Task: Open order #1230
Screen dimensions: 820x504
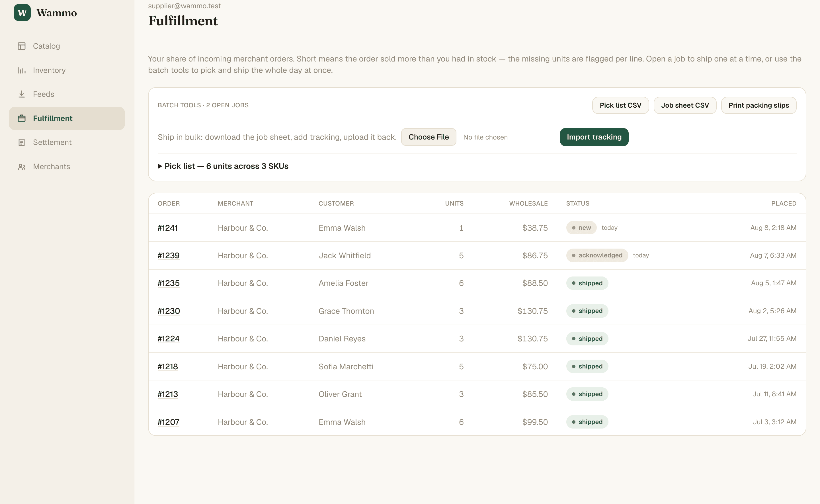Action: (x=169, y=311)
